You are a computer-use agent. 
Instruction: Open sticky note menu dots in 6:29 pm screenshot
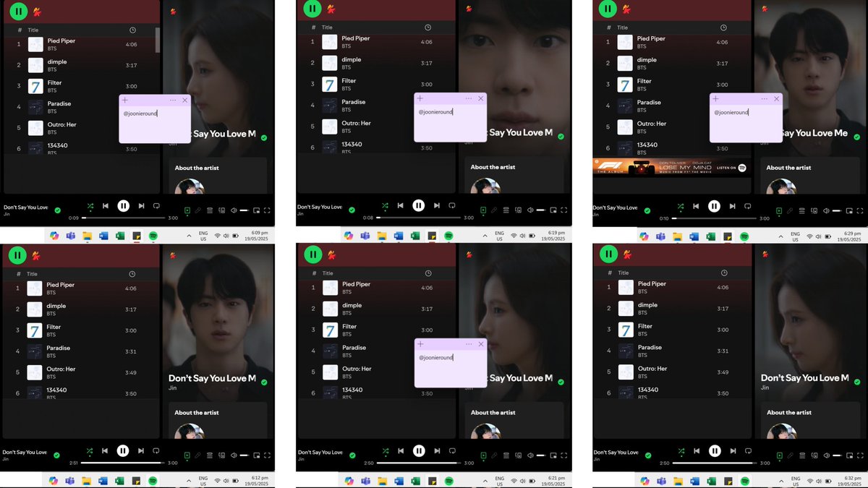(x=764, y=98)
